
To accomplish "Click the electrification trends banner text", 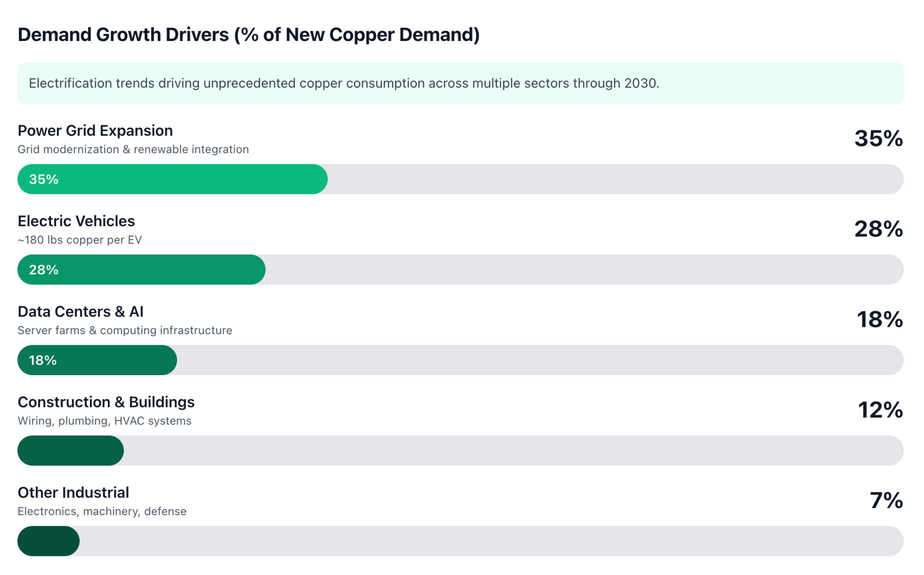I will pyautogui.click(x=344, y=83).
